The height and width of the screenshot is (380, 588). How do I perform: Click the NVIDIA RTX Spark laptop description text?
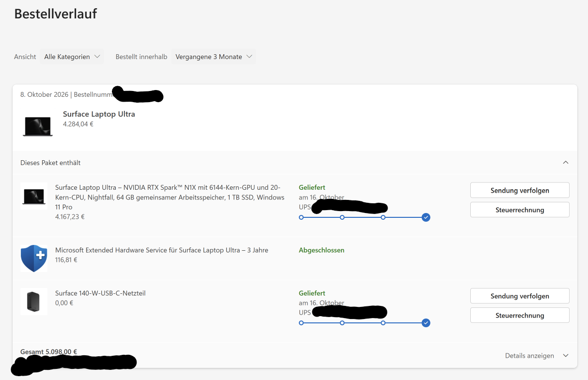170,197
